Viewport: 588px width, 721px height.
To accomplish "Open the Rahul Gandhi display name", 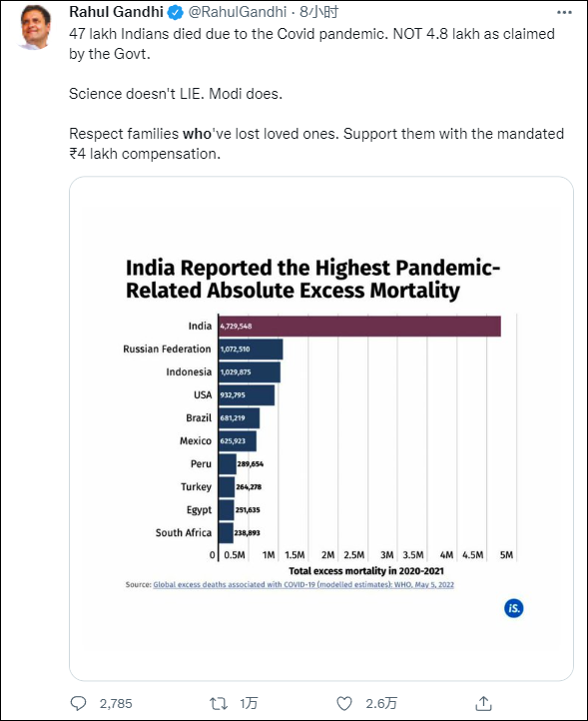I will [117, 12].
